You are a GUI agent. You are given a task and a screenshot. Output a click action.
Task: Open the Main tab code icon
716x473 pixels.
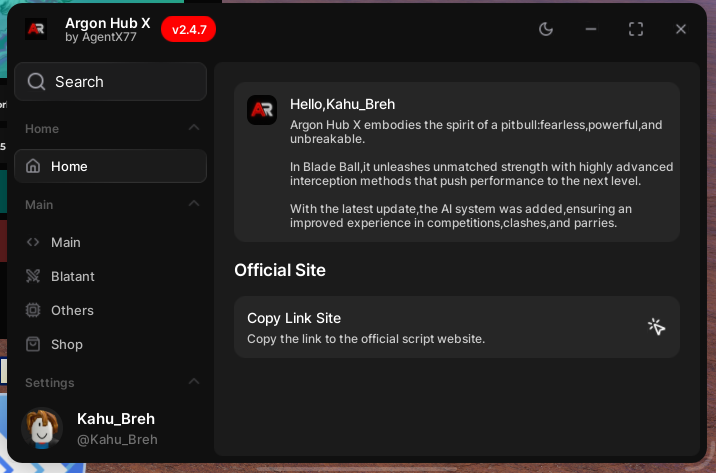(34, 242)
